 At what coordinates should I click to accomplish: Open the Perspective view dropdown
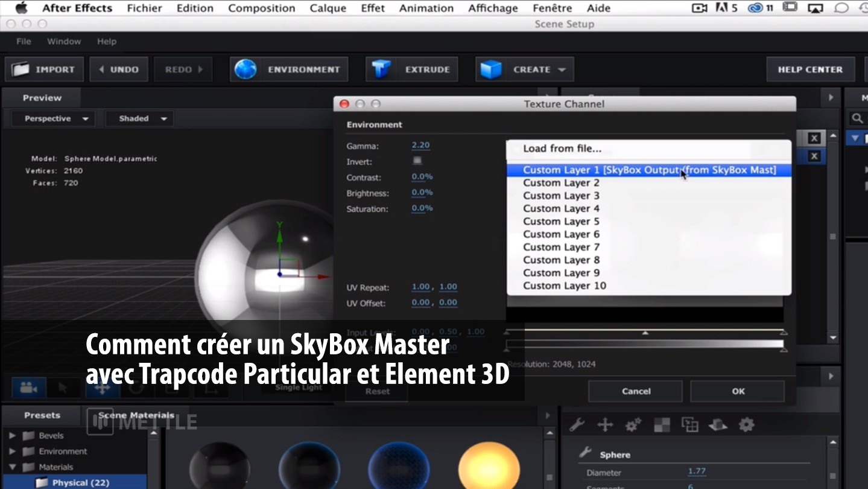(x=56, y=118)
